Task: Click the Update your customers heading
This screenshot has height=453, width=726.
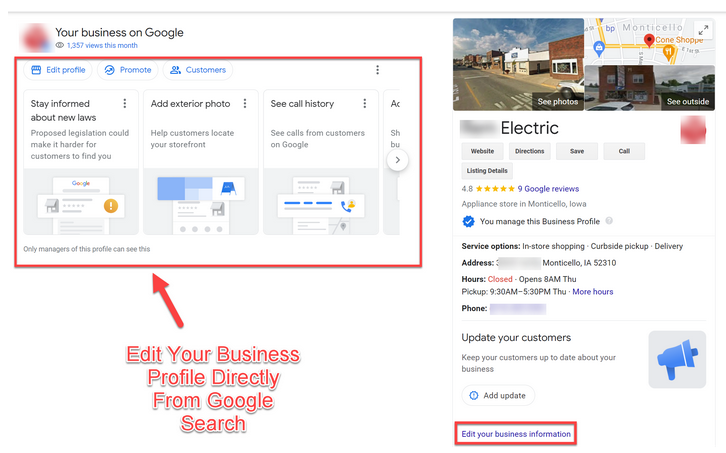Action: click(516, 338)
